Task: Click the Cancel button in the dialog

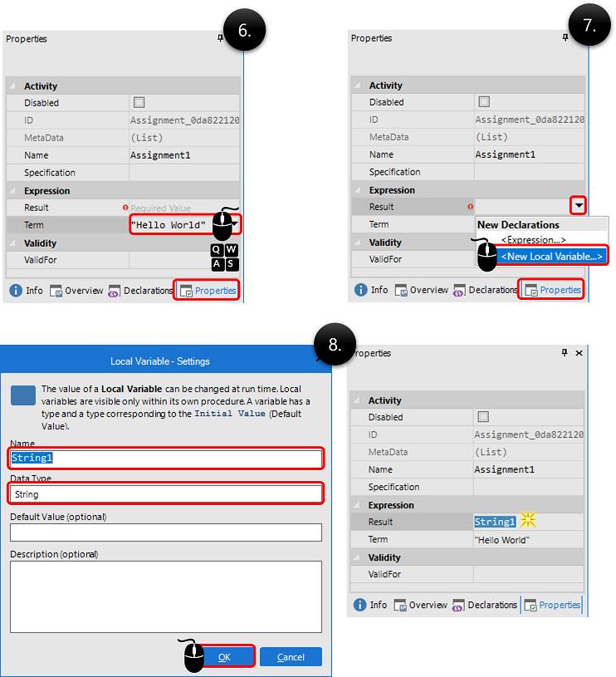Action: click(291, 657)
